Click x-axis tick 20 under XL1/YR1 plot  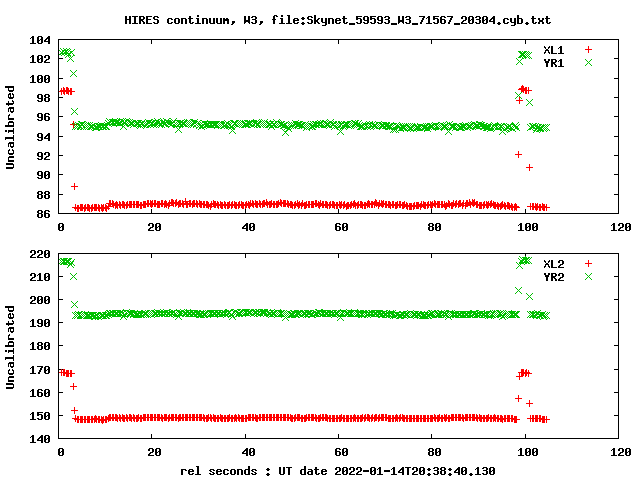pyautogui.click(x=154, y=227)
